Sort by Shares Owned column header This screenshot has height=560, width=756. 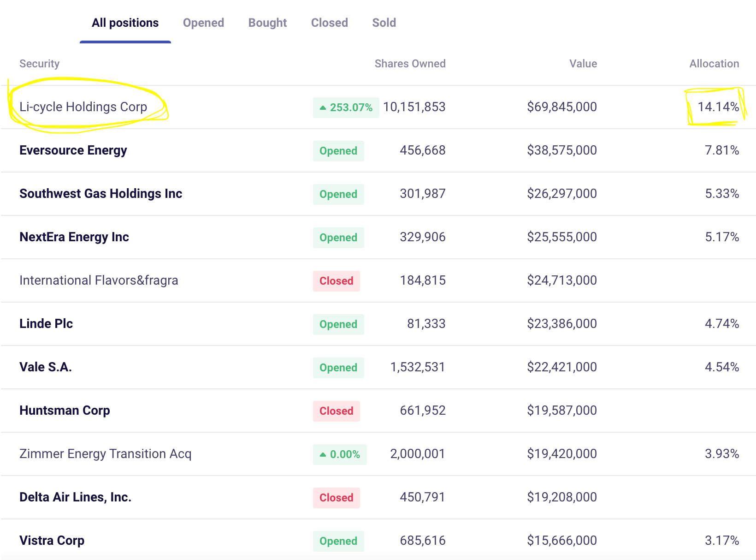pos(410,64)
